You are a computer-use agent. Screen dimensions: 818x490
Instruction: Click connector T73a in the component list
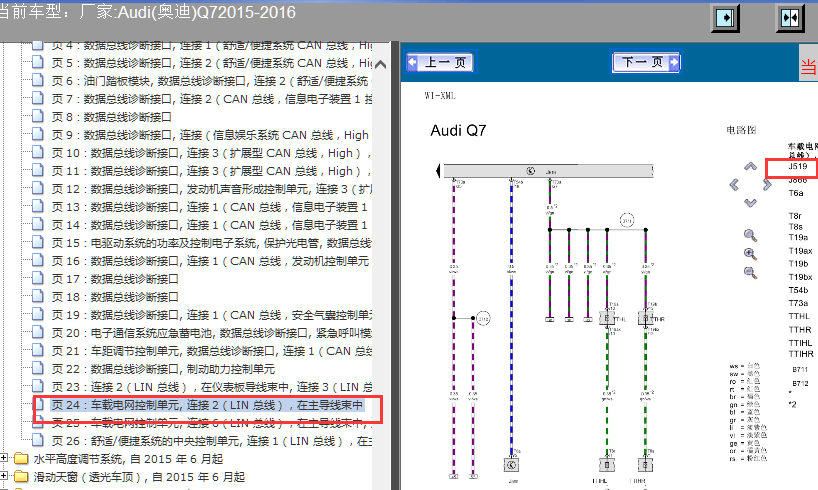pos(798,303)
